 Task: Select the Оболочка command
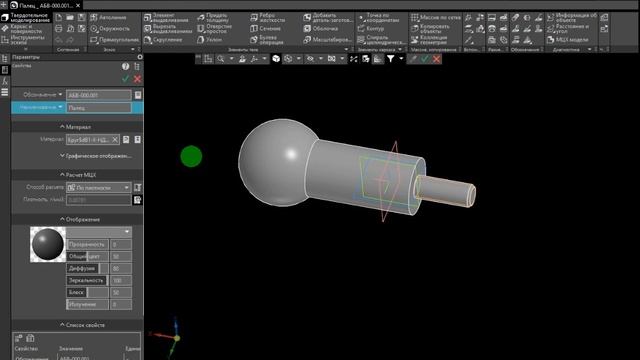[x=321, y=29]
